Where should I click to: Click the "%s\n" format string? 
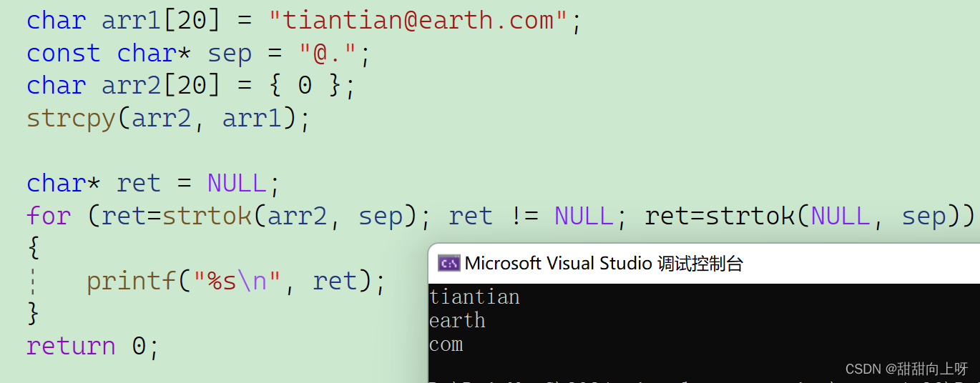[237, 281]
